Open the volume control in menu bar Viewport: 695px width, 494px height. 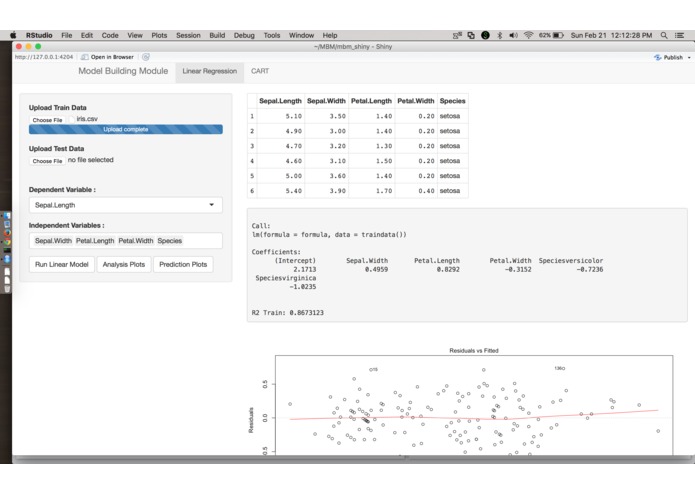pyautogui.click(x=513, y=35)
